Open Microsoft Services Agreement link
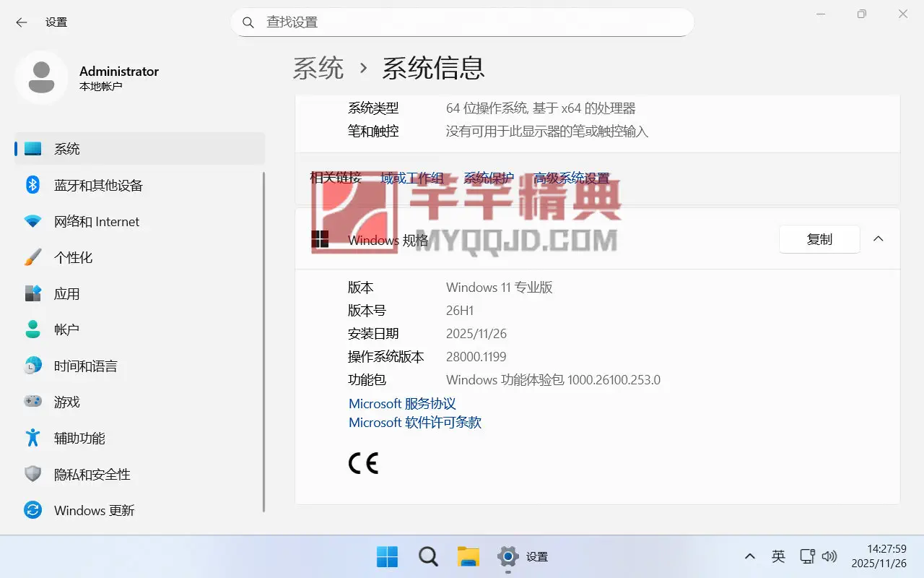 tap(402, 404)
